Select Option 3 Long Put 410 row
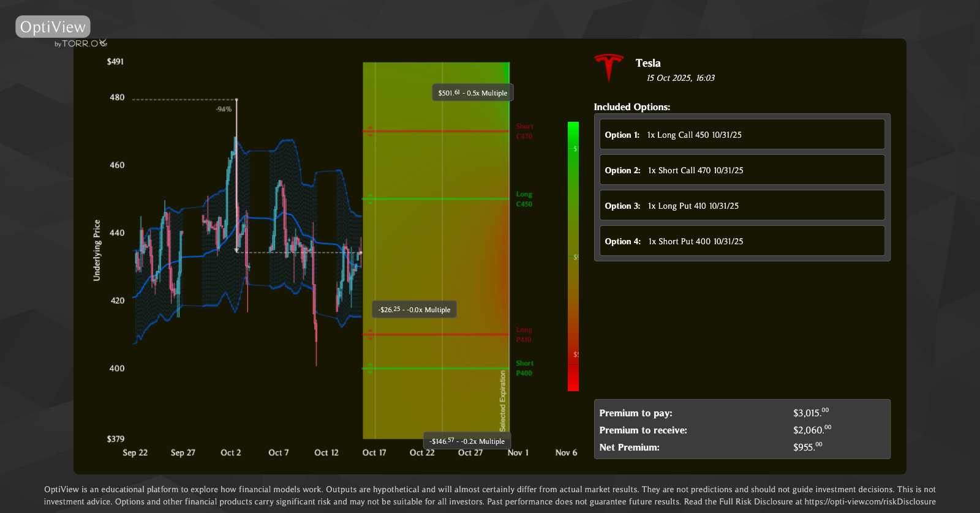Viewport: 980px width, 513px height. [x=742, y=206]
